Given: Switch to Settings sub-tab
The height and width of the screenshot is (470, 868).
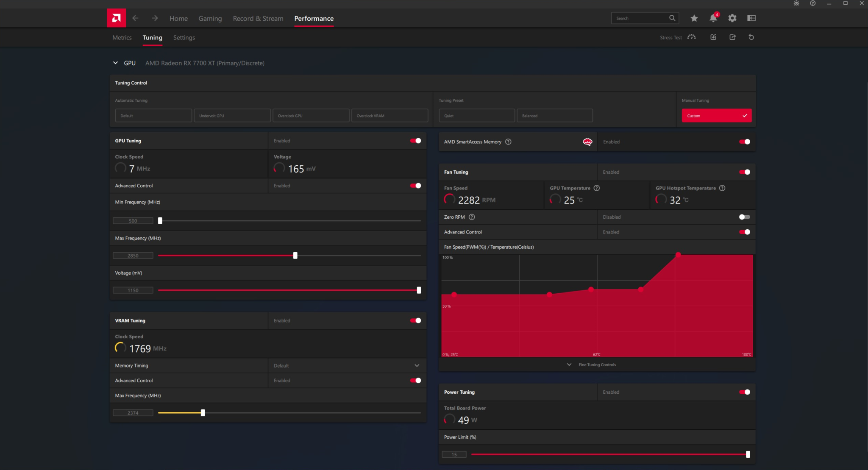Looking at the screenshot, I should 184,37.
